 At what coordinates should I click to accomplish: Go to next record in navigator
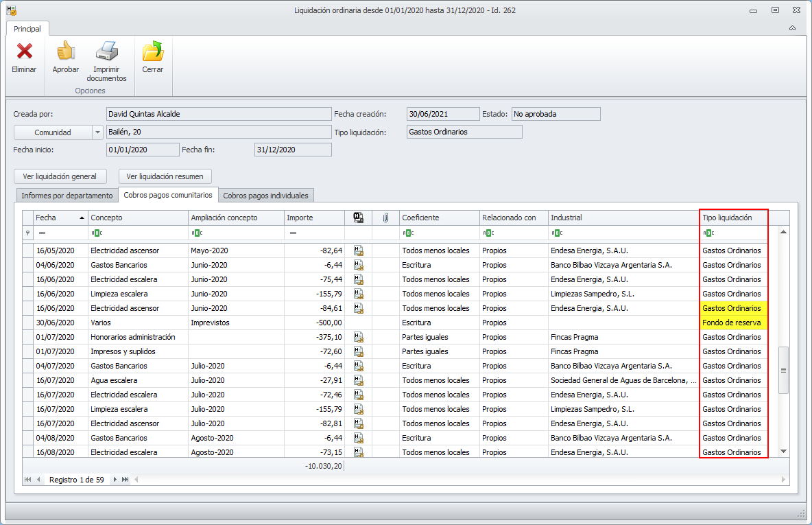(x=115, y=480)
